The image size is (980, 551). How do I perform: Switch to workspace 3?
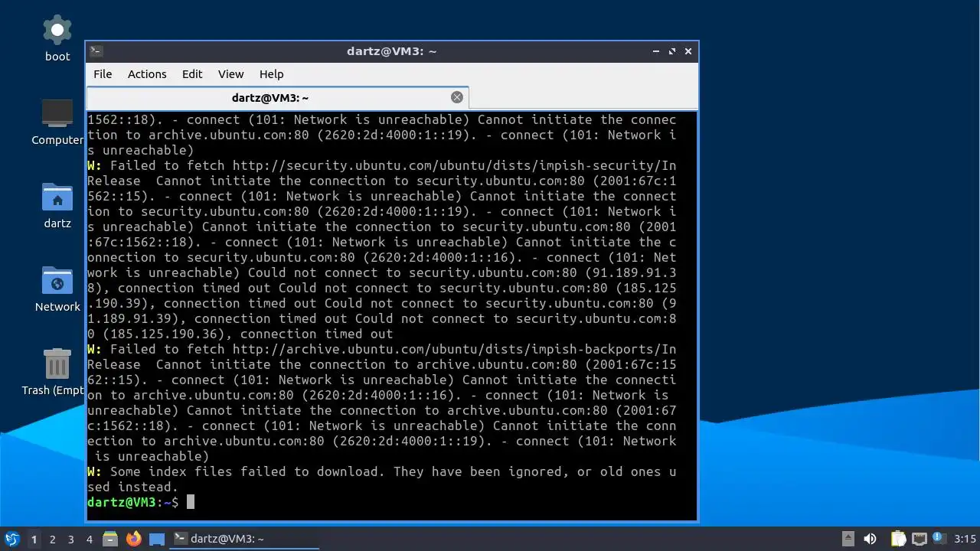point(70,540)
